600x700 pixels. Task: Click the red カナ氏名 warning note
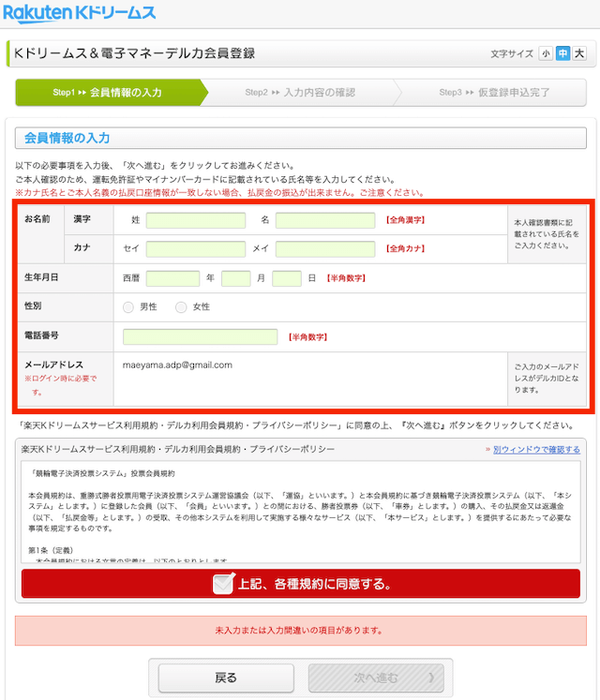pyautogui.click(x=219, y=193)
